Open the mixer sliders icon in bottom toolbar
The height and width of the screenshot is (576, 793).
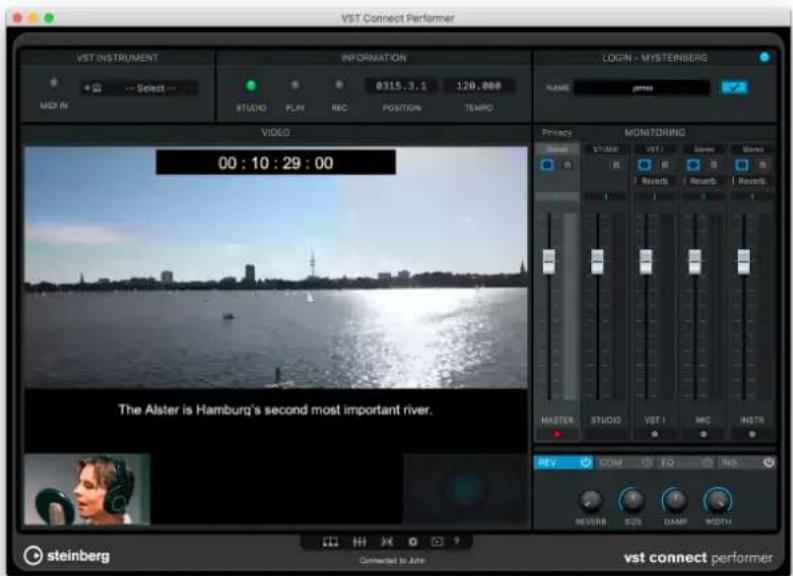point(359,542)
